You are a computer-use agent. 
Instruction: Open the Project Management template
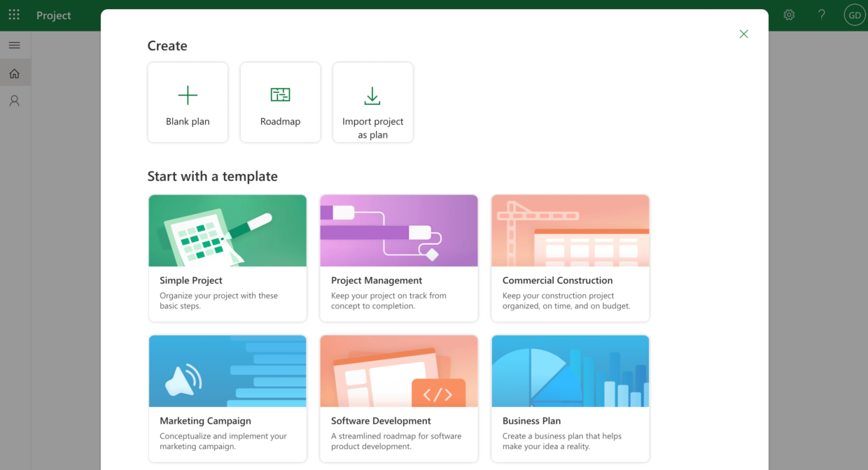click(398, 258)
